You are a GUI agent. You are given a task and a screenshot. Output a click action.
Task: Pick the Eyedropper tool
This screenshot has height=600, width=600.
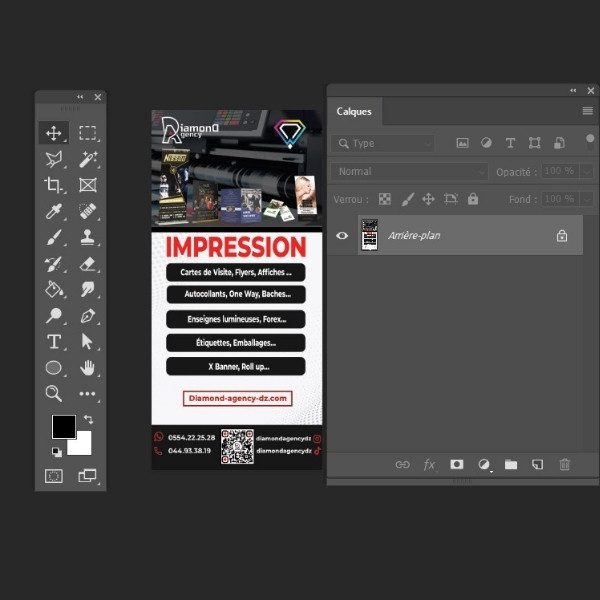(x=54, y=211)
